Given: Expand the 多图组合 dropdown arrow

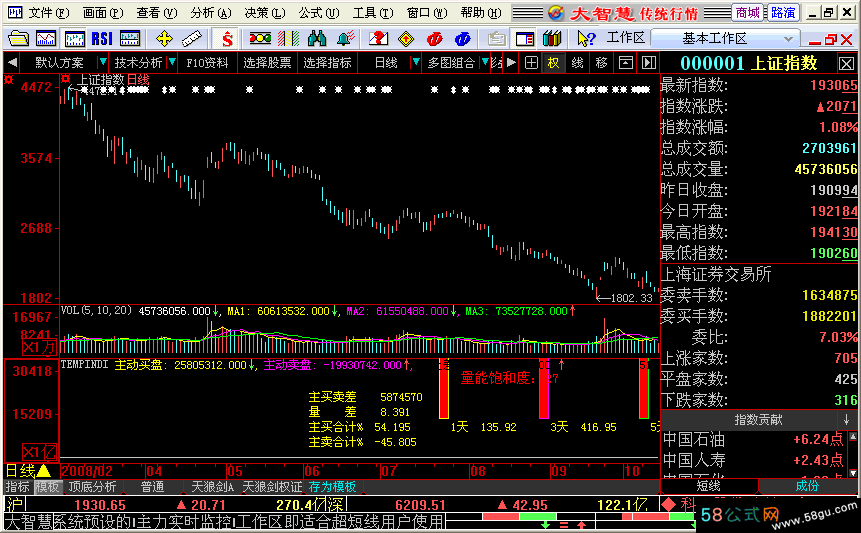Looking at the screenshot, I should tap(485, 62).
